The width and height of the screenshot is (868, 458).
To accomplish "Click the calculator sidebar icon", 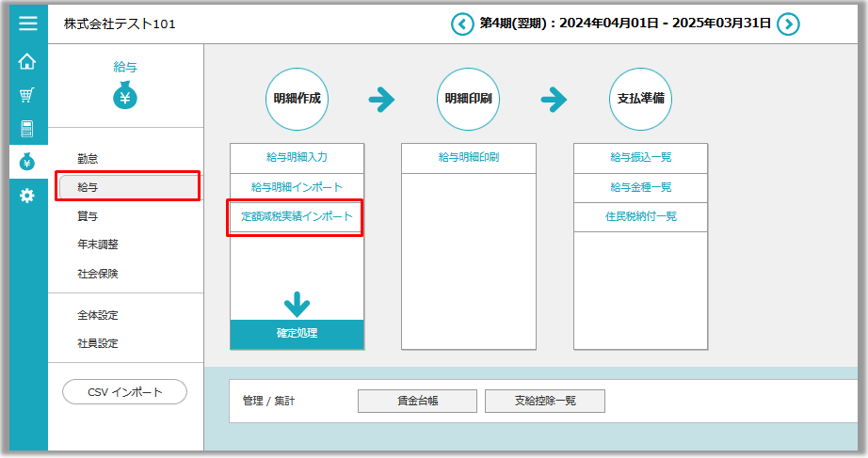I will tap(28, 129).
